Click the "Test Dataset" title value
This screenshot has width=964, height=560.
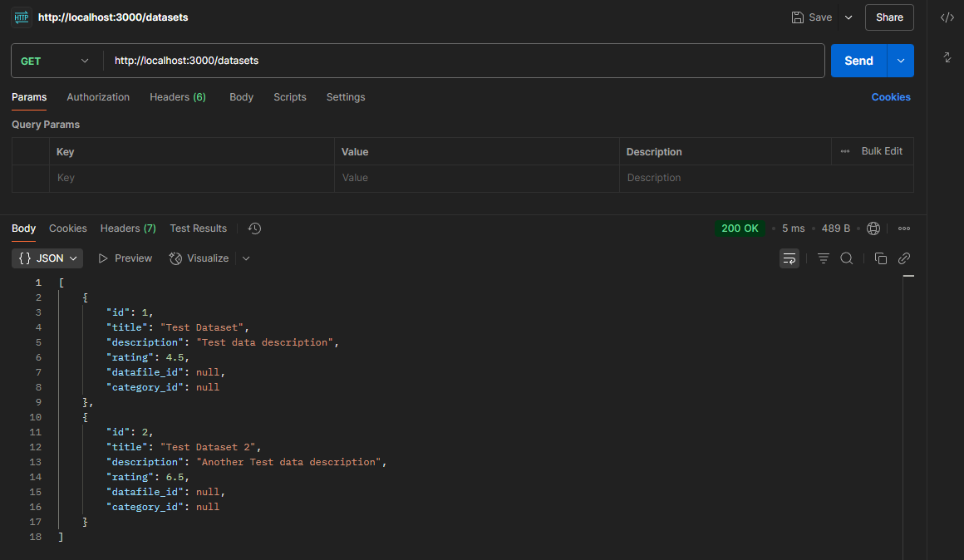(202, 327)
